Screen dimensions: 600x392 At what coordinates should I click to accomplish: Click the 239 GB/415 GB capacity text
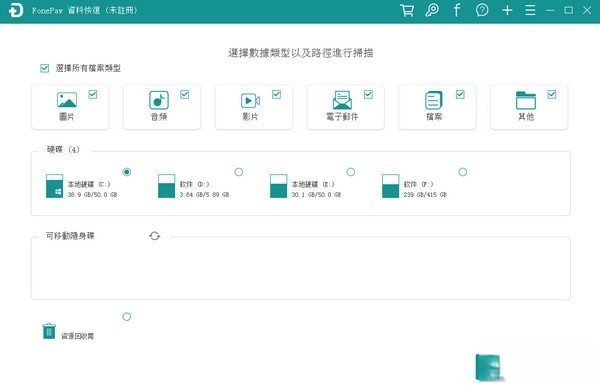click(x=425, y=195)
